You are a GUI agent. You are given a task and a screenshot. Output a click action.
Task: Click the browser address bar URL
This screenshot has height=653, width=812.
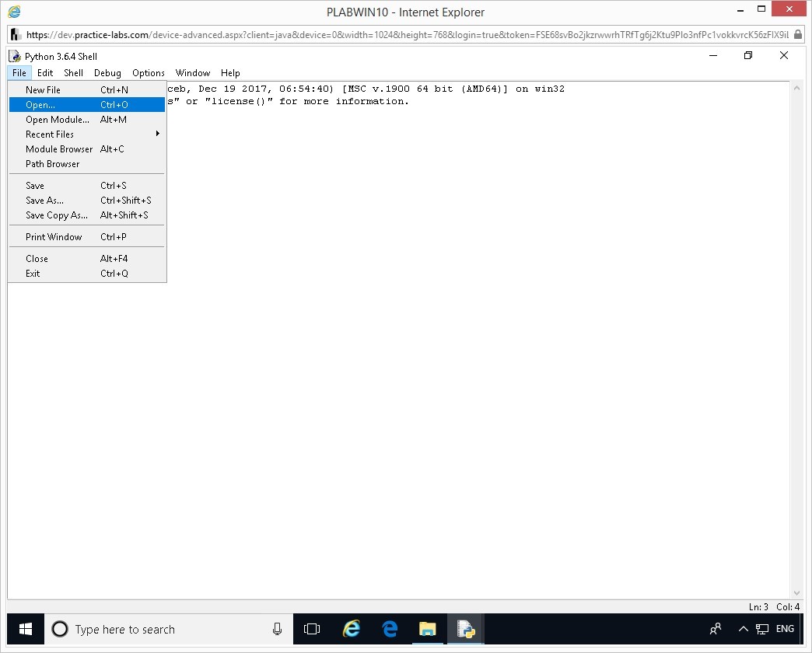point(407,35)
